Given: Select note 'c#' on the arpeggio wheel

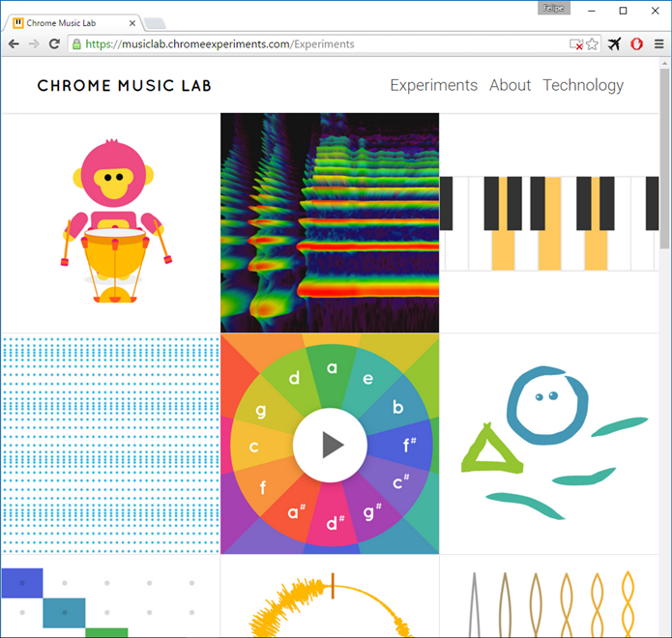Looking at the screenshot, I should click(400, 482).
